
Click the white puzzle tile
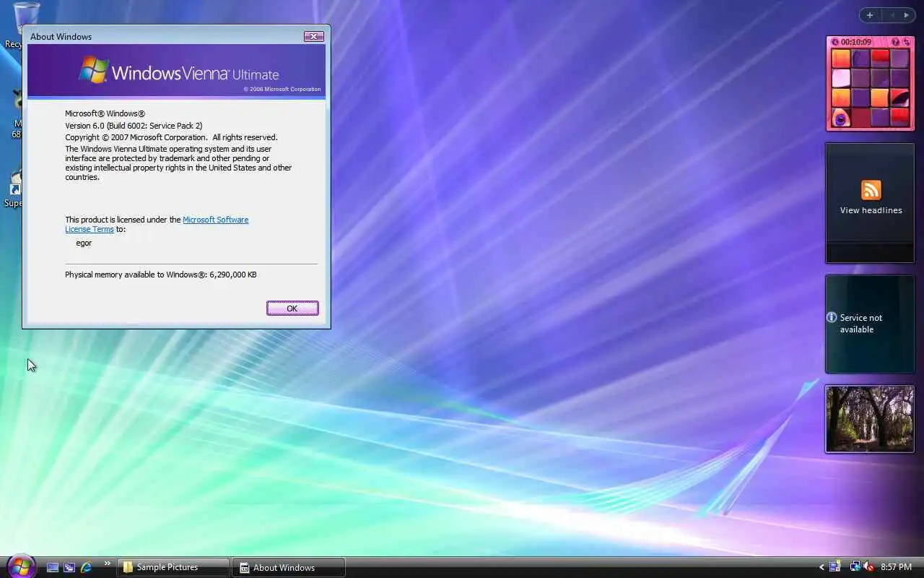(x=841, y=78)
